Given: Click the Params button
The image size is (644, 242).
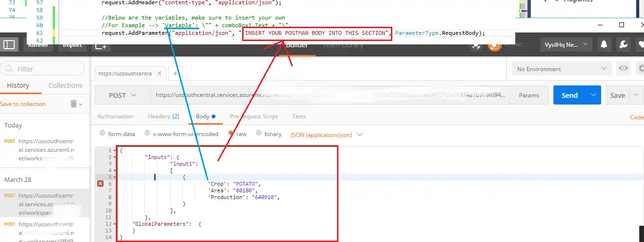Looking at the screenshot, I should coord(529,95).
